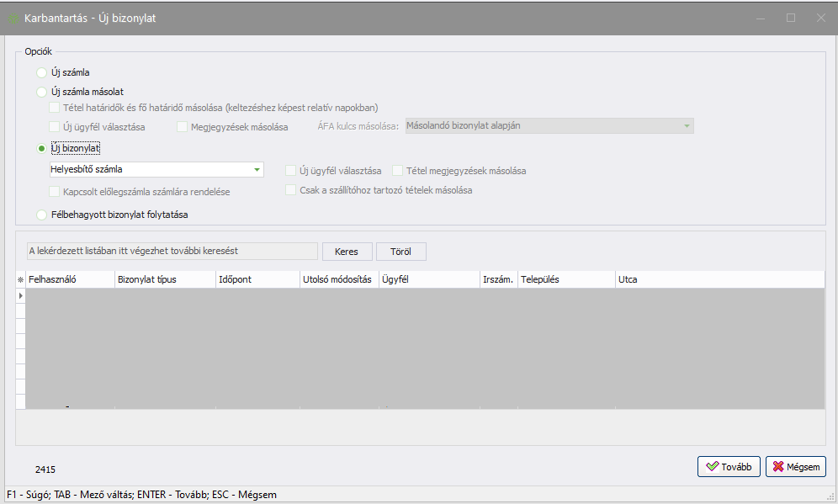Click the row indicator arrow in grid
Screen dimensions: 838x504
(20, 296)
